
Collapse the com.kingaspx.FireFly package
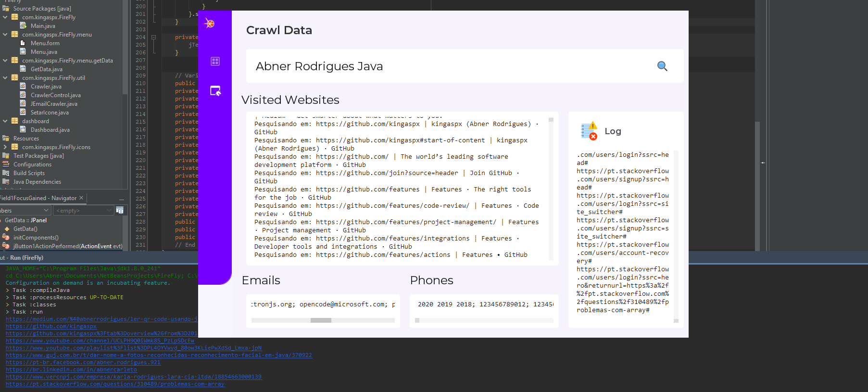[x=5, y=17]
